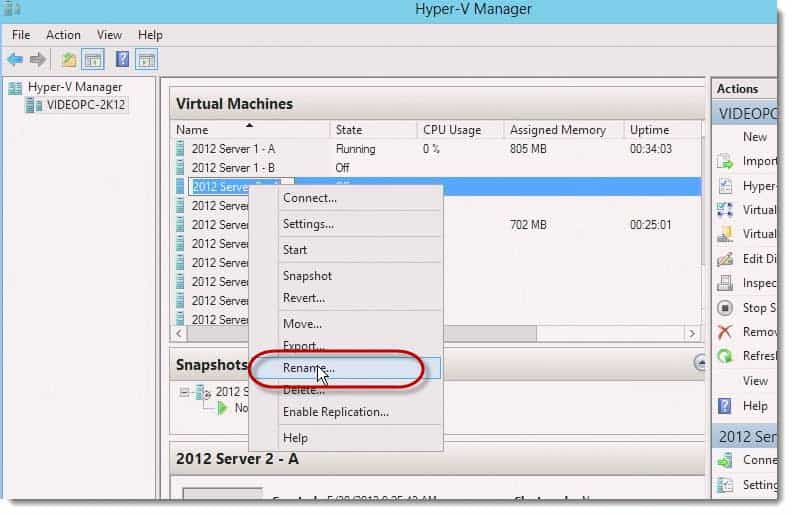Click the 702 MB assigned memory cell
Screen dimensions: 792x514
pyautogui.click(x=528, y=225)
